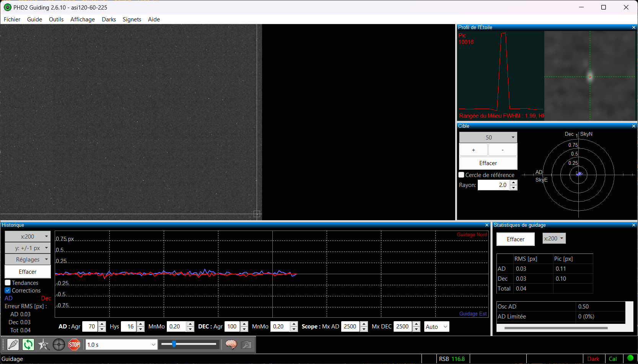
Task: Click the Dark indicator in the status bar
Action: 593,359
